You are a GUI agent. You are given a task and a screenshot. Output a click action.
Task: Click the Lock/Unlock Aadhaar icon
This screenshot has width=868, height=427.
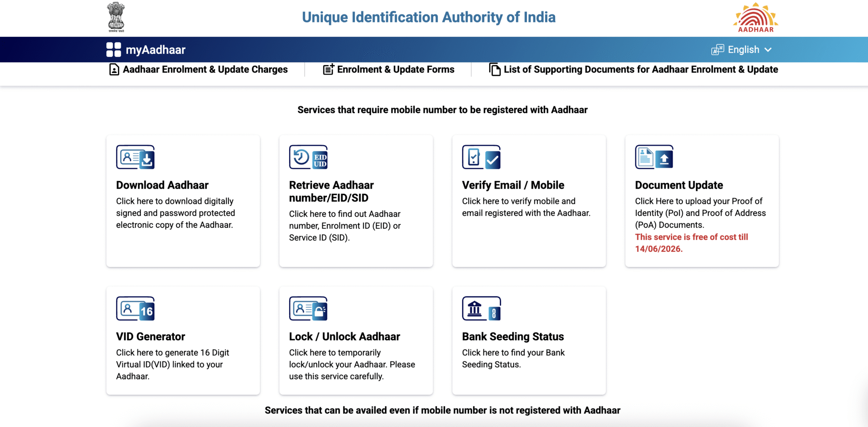click(308, 309)
